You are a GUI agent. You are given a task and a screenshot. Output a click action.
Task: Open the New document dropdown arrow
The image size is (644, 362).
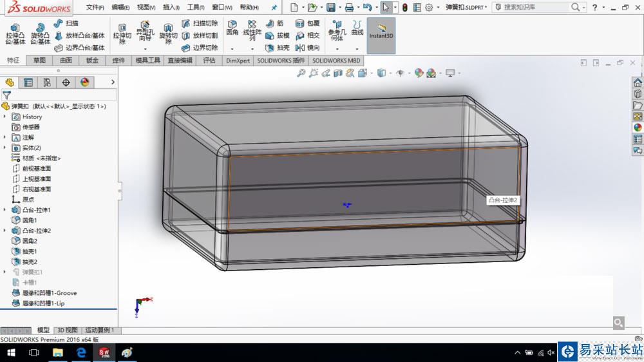[303, 7]
